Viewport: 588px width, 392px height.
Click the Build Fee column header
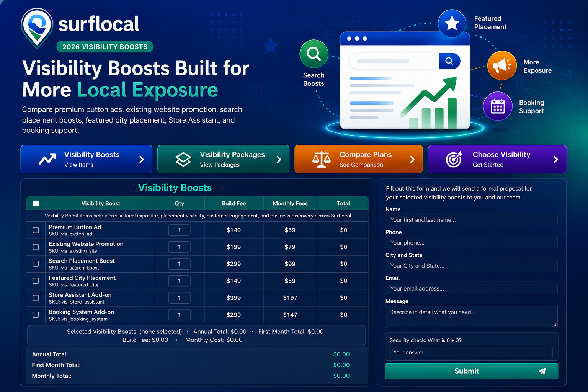pos(234,203)
